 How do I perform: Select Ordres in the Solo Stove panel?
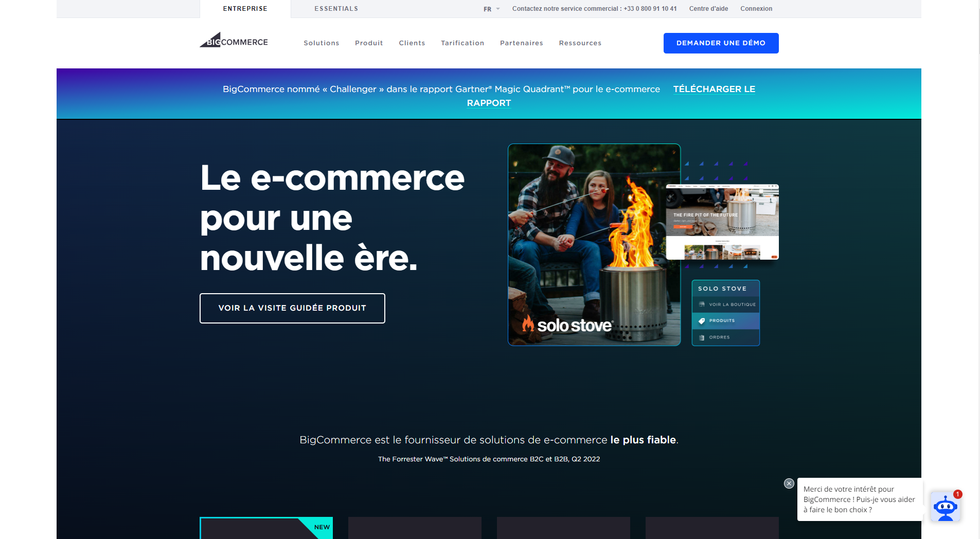(x=726, y=337)
